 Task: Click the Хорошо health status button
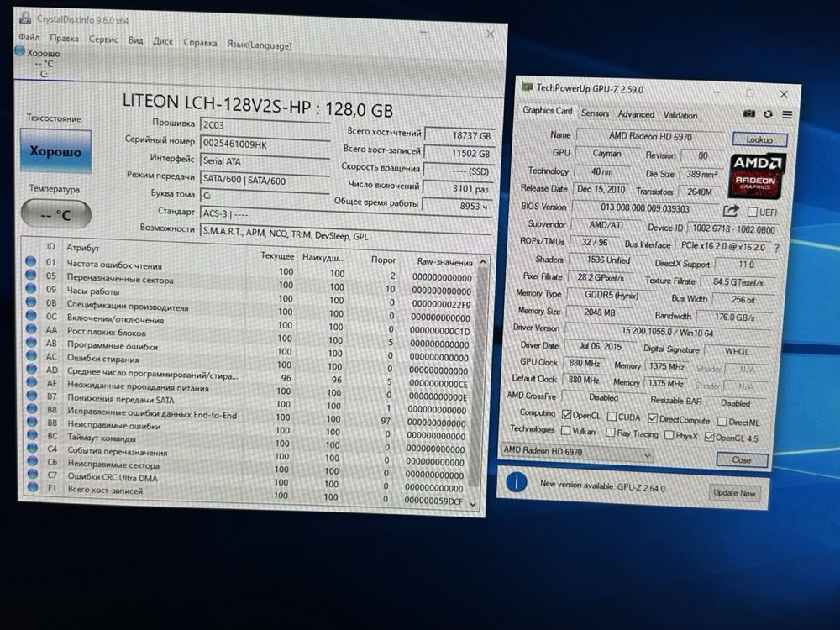point(55,151)
